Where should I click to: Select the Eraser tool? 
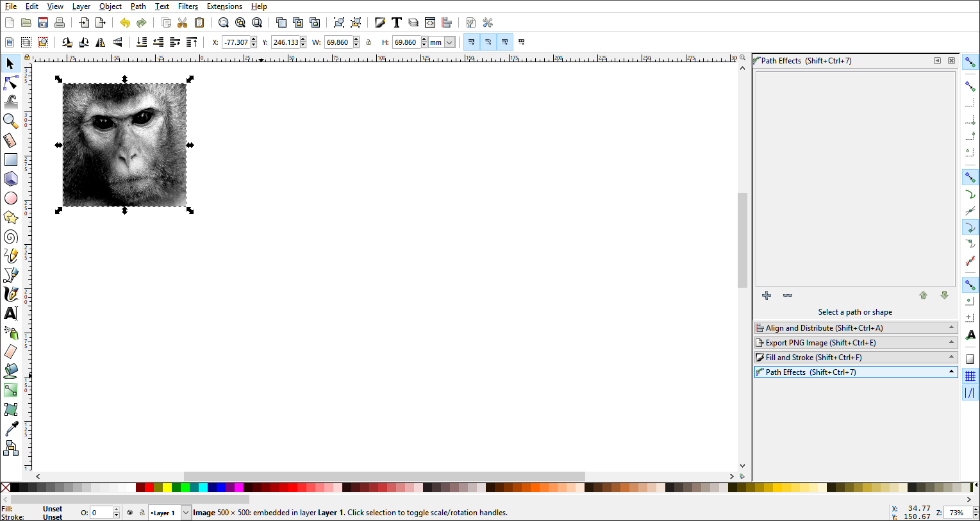click(10, 351)
